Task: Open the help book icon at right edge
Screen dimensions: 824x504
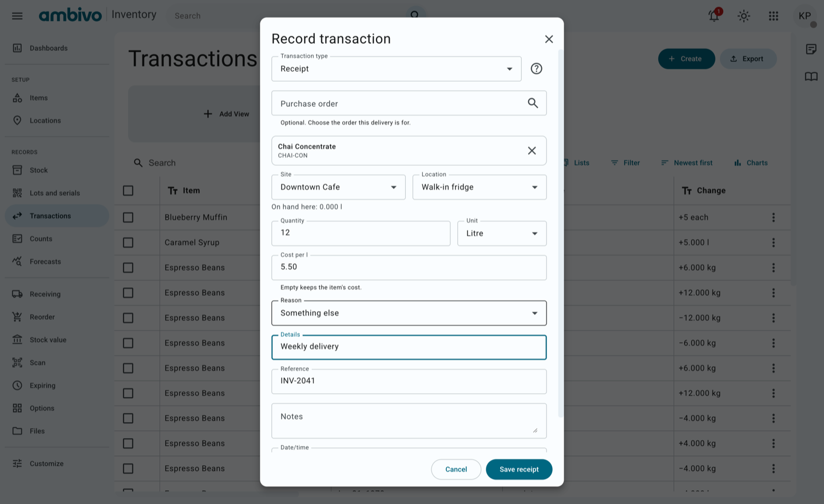Action: [x=811, y=77]
